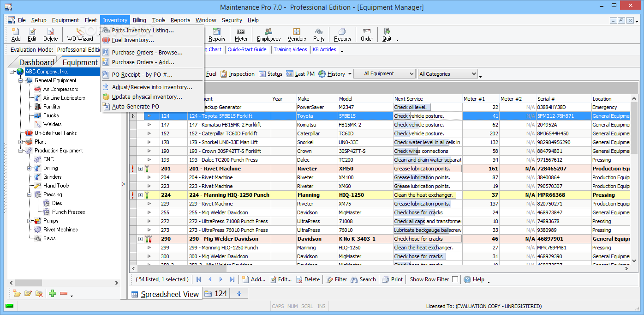
Task: Open the All Equipment dropdown
Action: (x=384, y=74)
